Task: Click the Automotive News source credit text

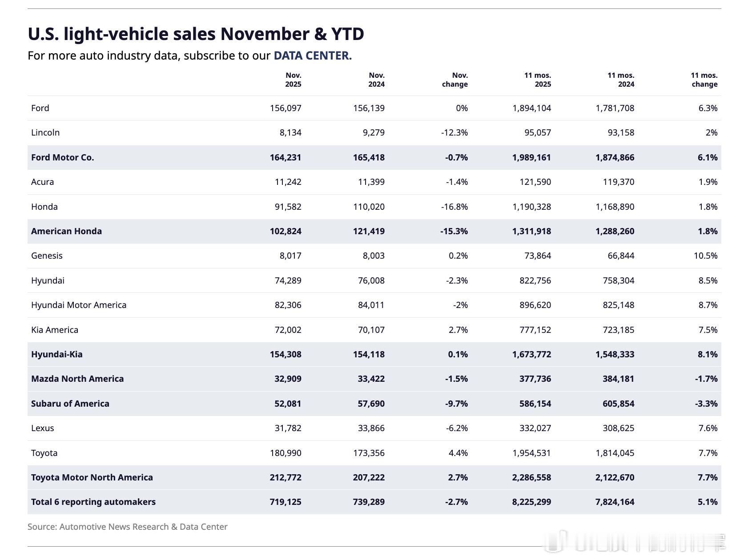Action: pyautogui.click(x=127, y=527)
